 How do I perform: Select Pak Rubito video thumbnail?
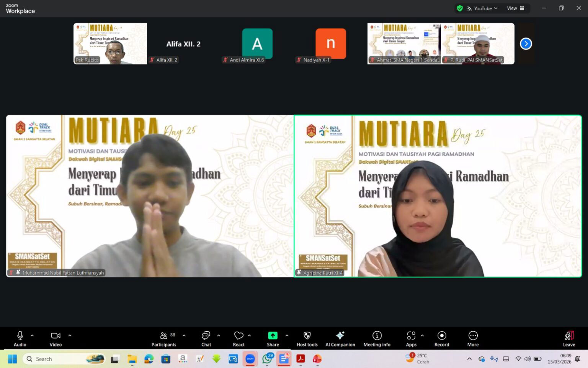[110, 43]
